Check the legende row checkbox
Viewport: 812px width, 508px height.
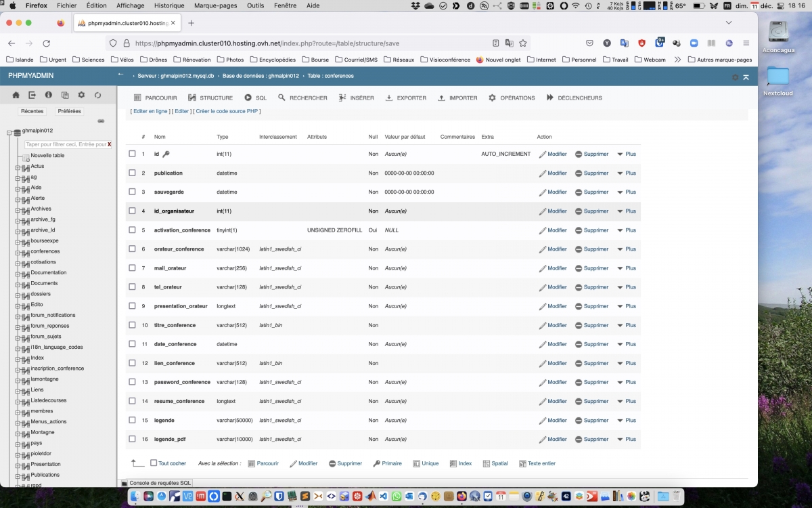coord(133,420)
